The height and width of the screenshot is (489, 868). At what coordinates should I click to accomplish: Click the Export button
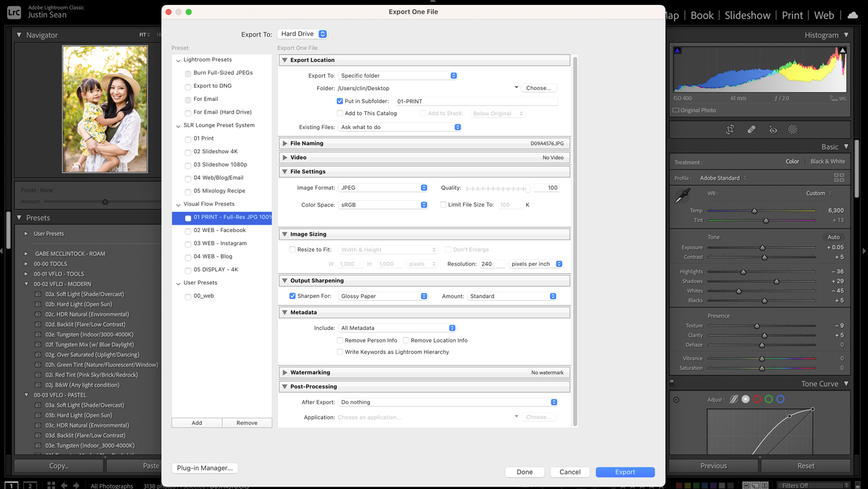(625, 472)
